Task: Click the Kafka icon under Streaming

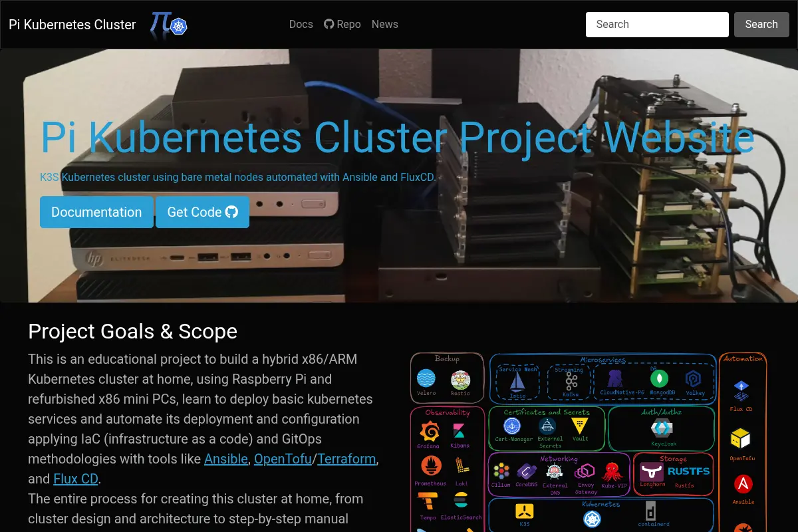Action: tap(571, 382)
